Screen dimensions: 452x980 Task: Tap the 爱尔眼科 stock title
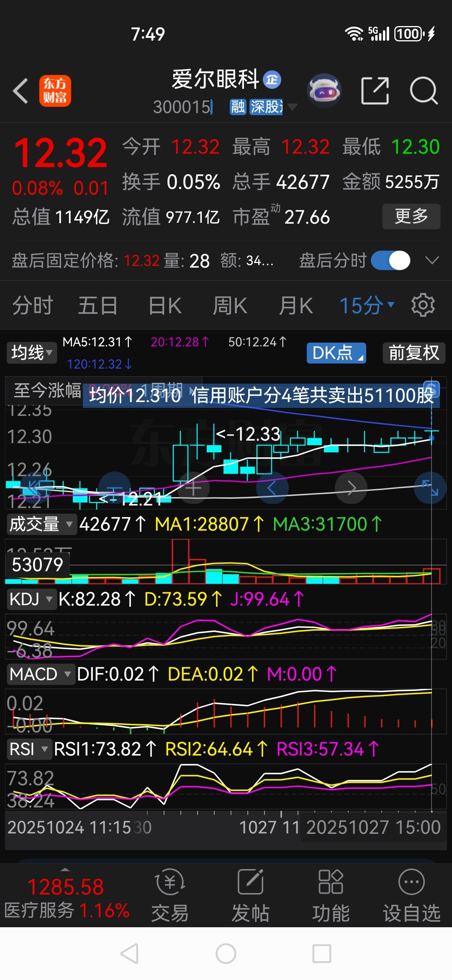point(216,79)
